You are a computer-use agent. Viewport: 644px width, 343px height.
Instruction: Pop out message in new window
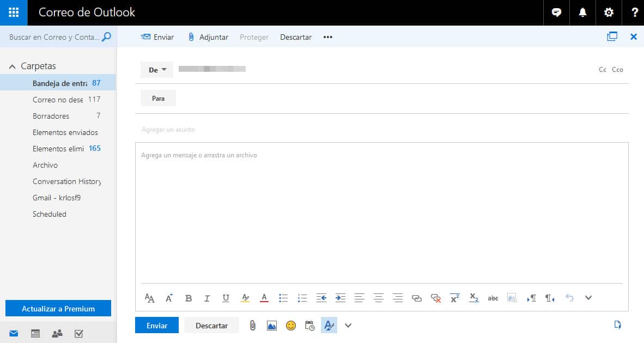(612, 36)
